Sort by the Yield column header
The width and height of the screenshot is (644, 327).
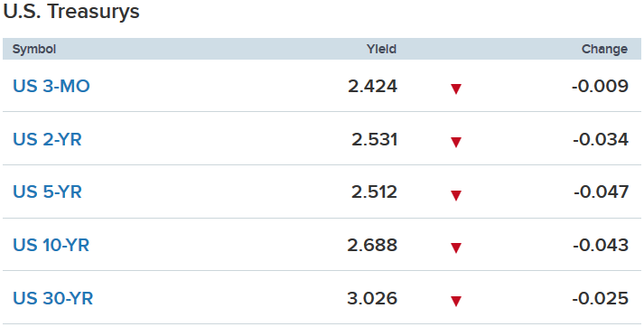(381, 49)
